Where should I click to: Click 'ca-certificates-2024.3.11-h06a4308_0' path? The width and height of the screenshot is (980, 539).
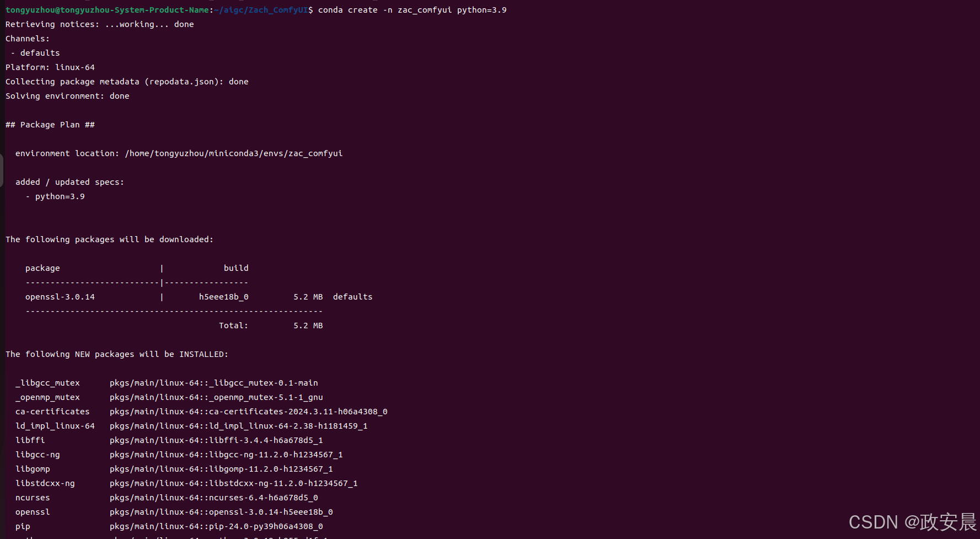pos(249,412)
